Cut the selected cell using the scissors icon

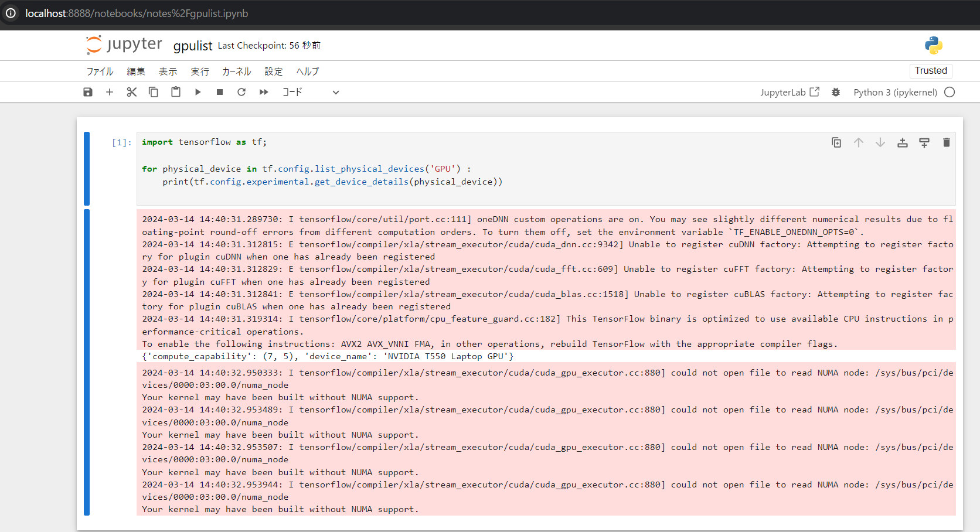(x=132, y=92)
